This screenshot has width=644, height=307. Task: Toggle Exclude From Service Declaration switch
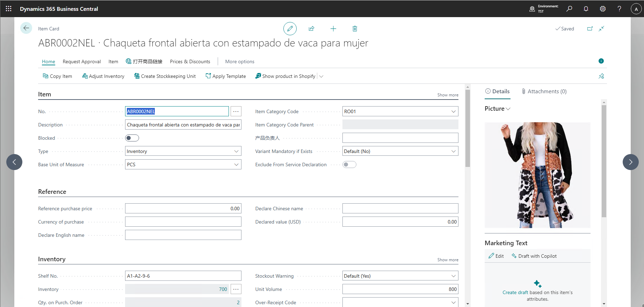[349, 165]
